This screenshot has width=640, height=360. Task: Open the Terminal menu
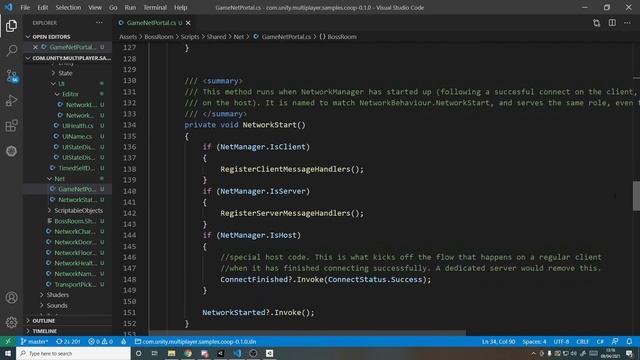point(155,7)
